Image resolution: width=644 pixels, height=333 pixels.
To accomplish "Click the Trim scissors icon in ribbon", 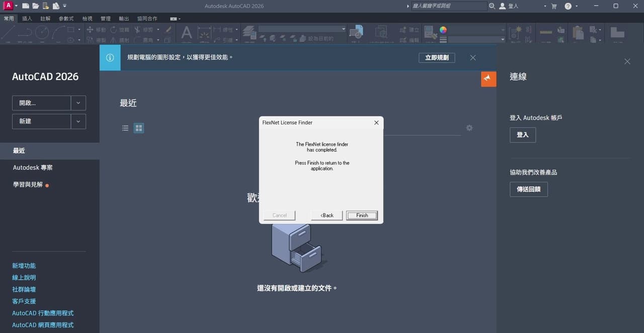I will click(x=137, y=30).
